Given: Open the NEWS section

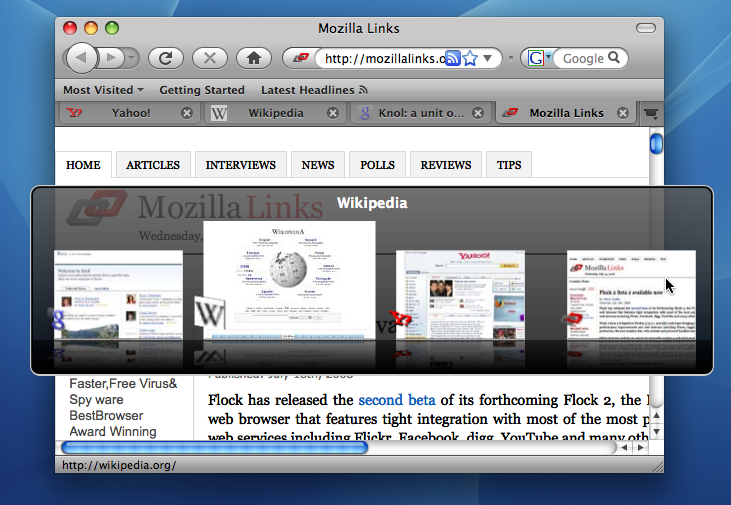Looking at the screenshot, I should pyautogui.click(x=317, y=165).
